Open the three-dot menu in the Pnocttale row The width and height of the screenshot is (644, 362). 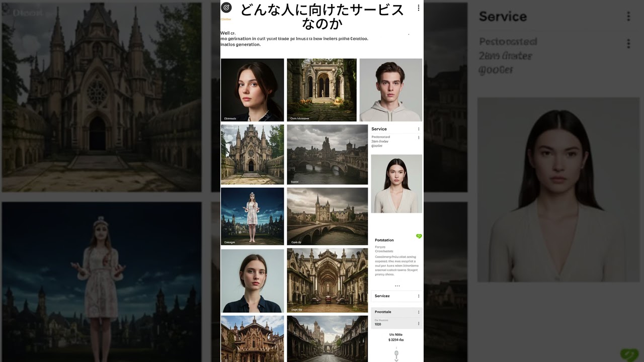419,312
